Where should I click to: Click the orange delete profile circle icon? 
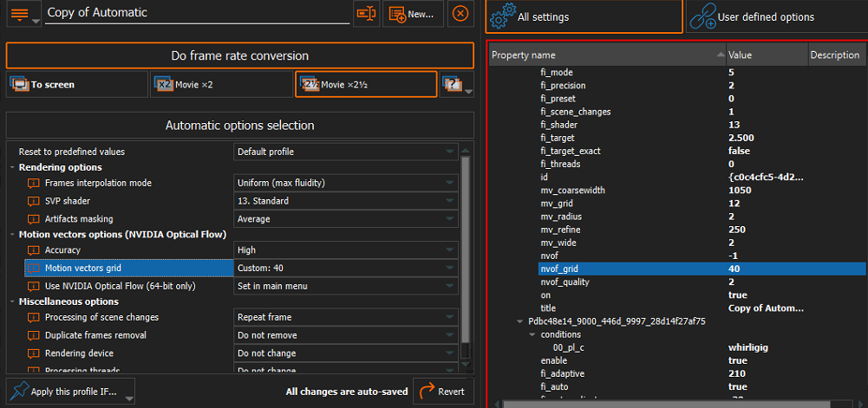point(460,14)
